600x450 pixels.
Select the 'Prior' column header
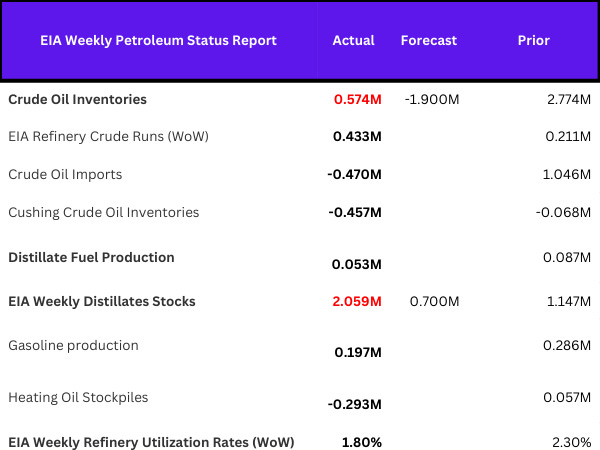(533, 40)
